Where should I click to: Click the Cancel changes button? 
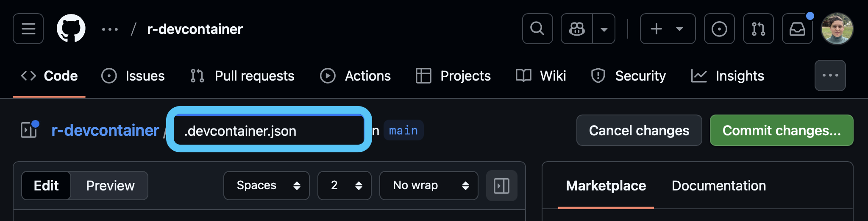639,130
